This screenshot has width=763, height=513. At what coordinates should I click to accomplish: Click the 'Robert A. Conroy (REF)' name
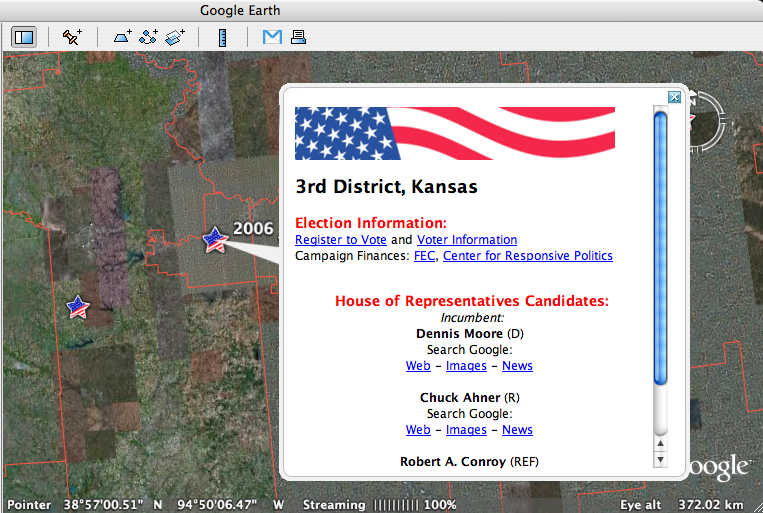point(469,461)
